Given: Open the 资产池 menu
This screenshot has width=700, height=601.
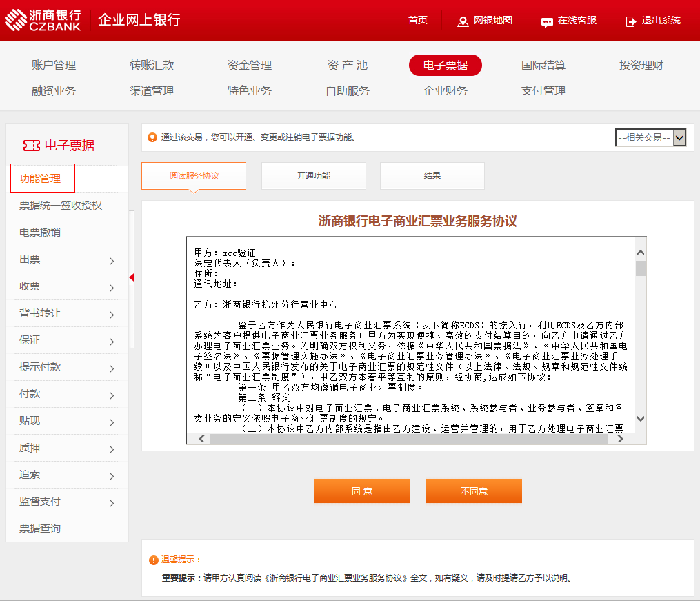Looking at the screenshot, I should point(348,65).
